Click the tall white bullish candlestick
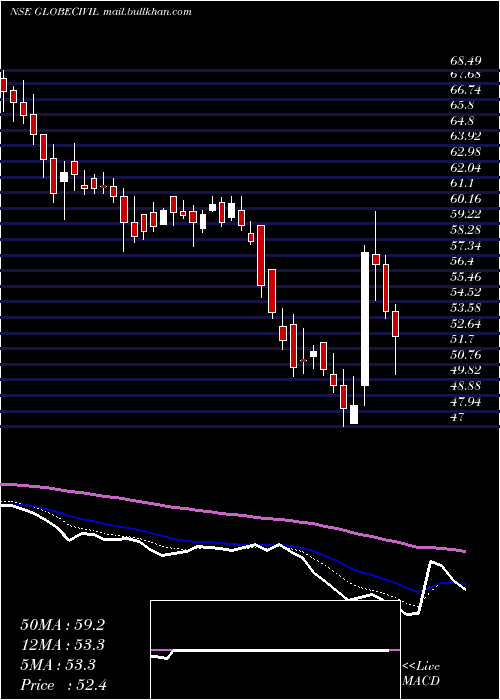500x700 pixels. point(365,319)
